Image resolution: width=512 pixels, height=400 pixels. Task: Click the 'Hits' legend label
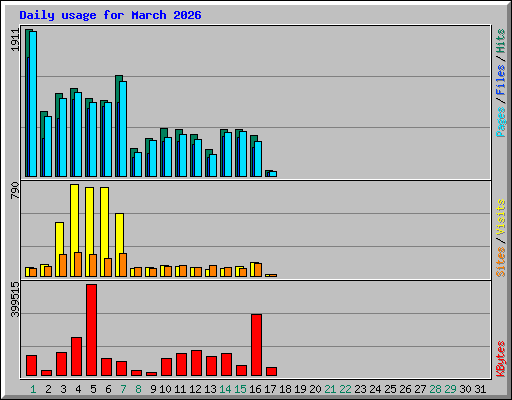point(501,41)
